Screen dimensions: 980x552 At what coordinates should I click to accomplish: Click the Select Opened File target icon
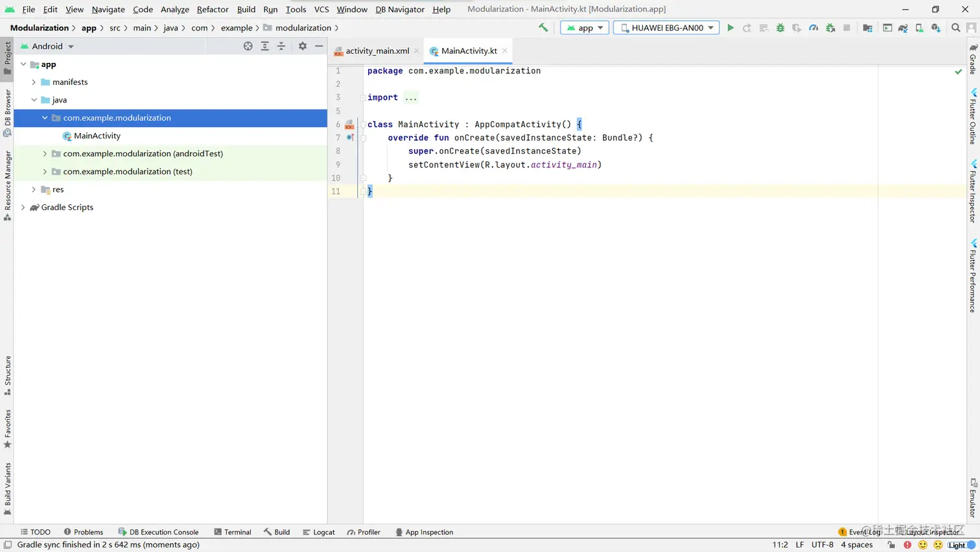point(248,46)
